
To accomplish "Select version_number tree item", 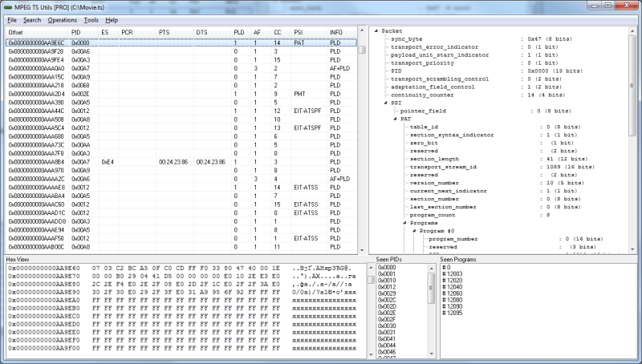I will [x=434, y=183].
